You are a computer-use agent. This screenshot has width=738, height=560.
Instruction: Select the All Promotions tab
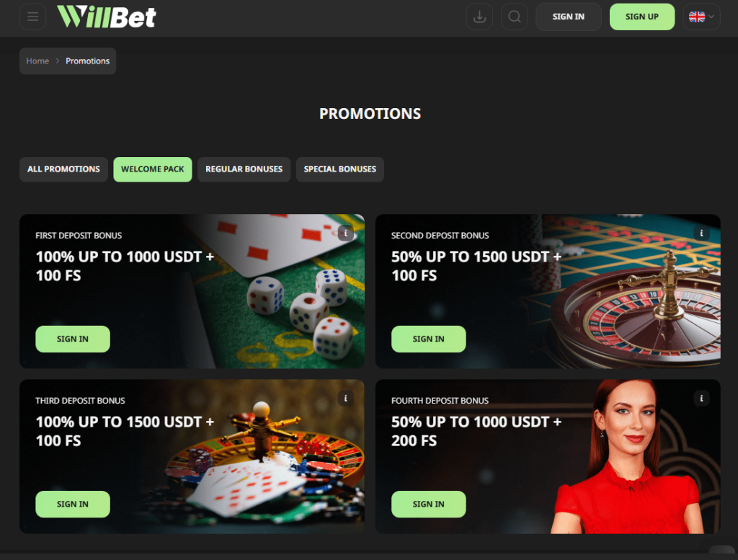63,169
